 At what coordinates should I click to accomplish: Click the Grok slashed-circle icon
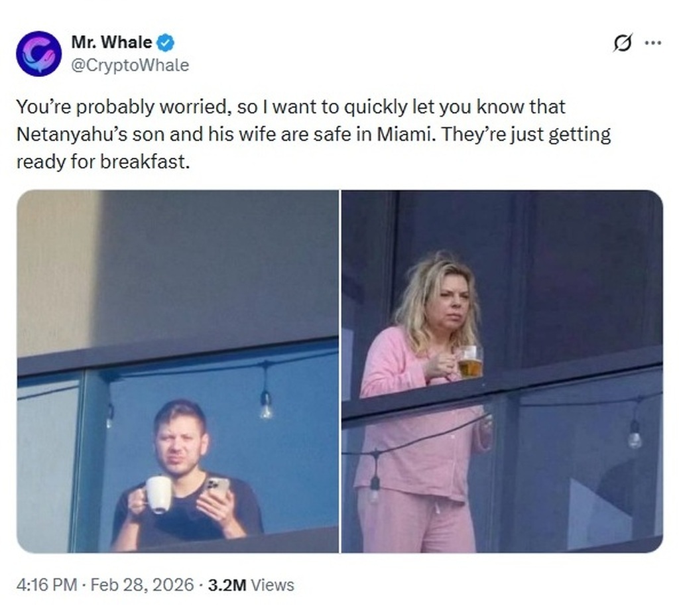tap(623, 43)
